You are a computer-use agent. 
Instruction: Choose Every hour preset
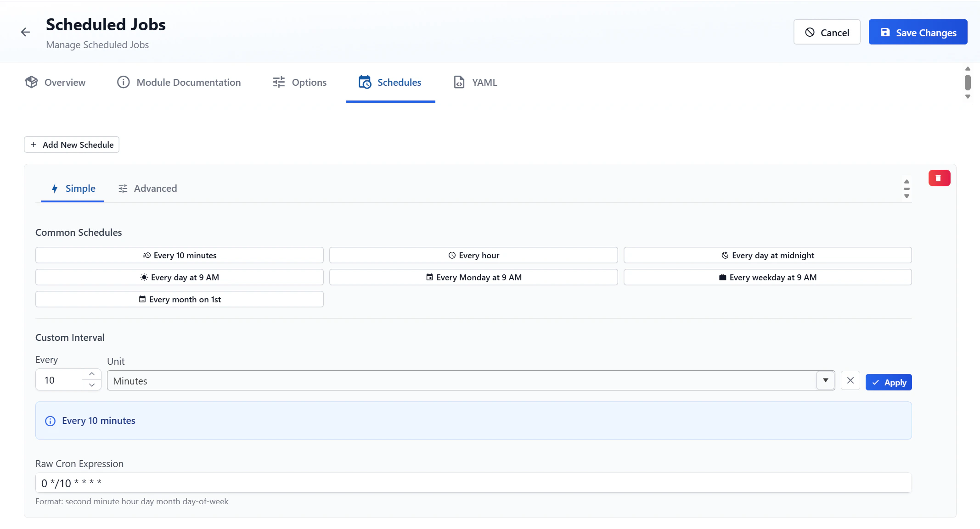pos(473,255)
